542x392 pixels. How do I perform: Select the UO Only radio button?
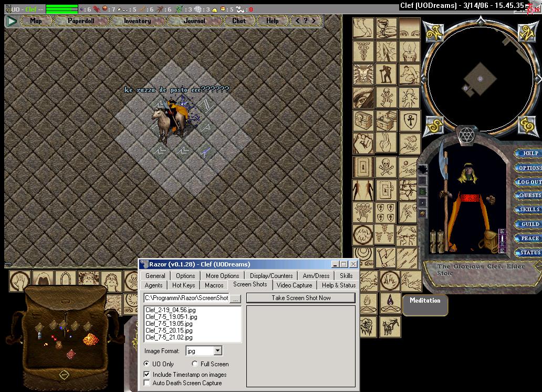pos(147,364)
